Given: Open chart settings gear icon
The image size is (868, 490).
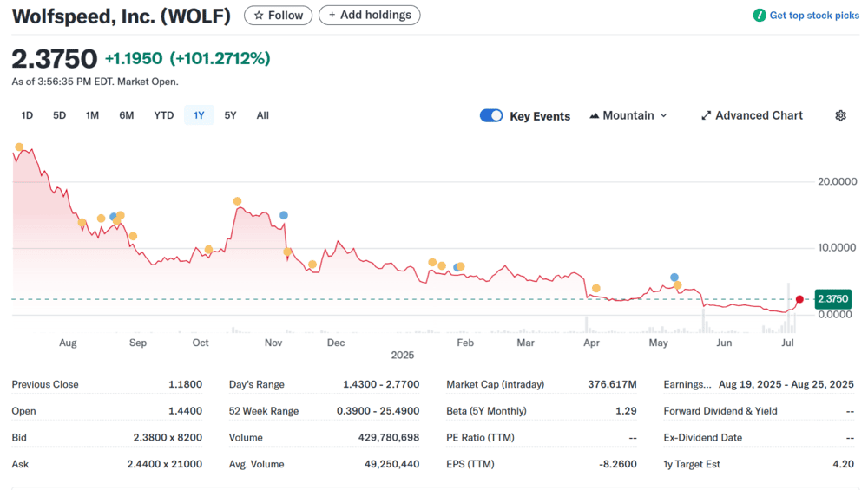Looking at the screenshot, I should click(840, 115).
